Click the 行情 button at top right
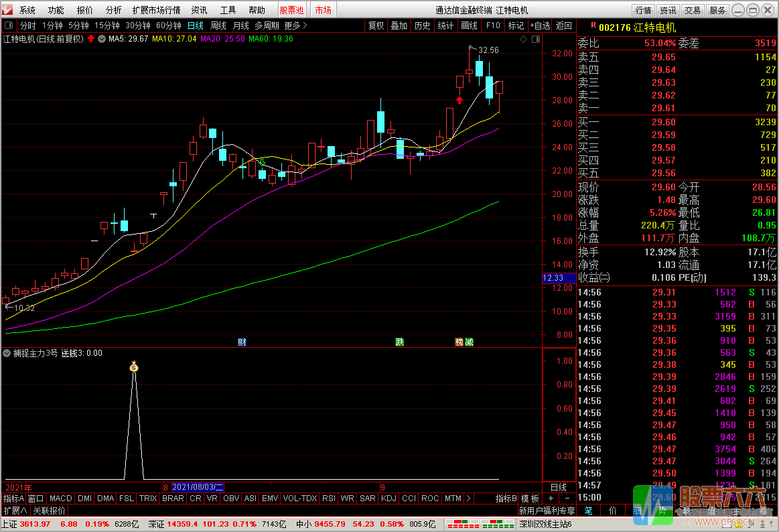 tap(644, 10)
